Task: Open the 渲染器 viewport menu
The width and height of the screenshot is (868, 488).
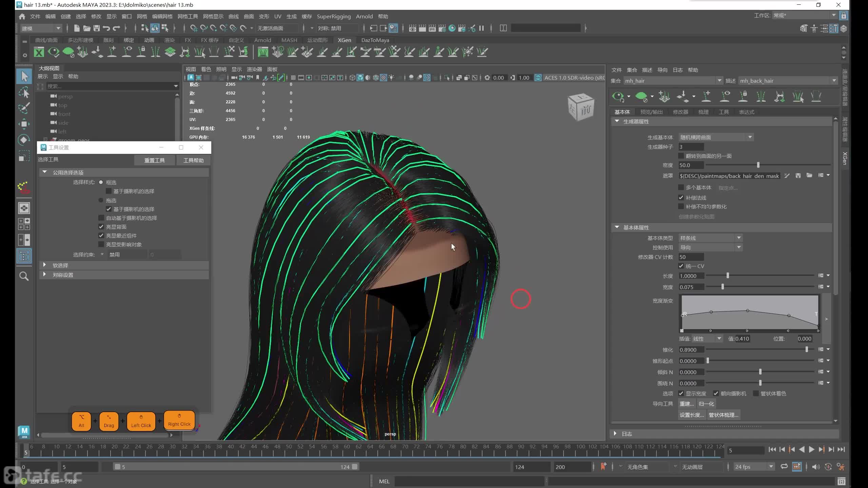Action: pyautogui.click(x=254, y=69)
